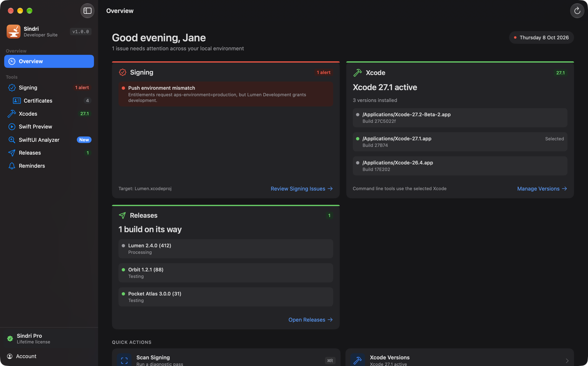Select the Xcode-26.4.app row
588x366 pixels.
coord(460,166)
